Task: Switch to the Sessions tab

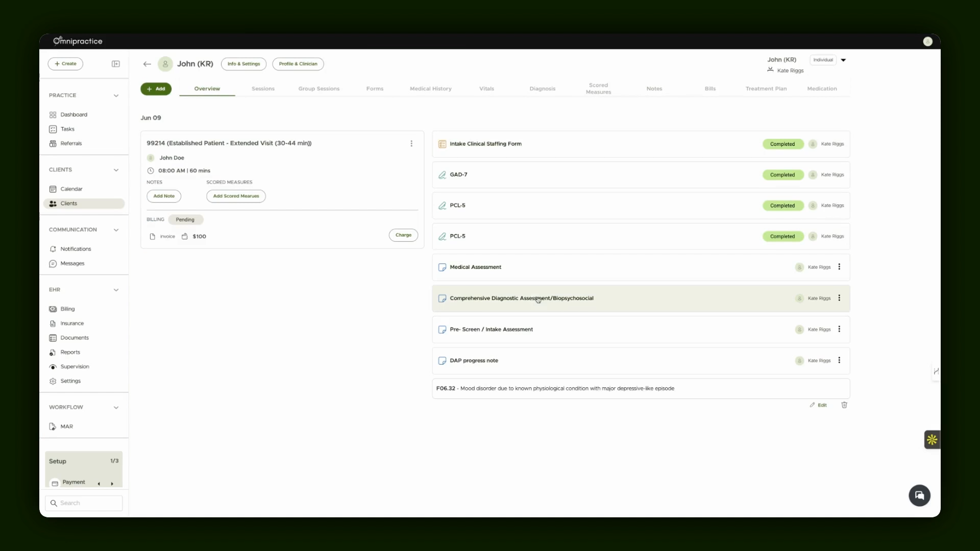Action: tap(263, 89)
